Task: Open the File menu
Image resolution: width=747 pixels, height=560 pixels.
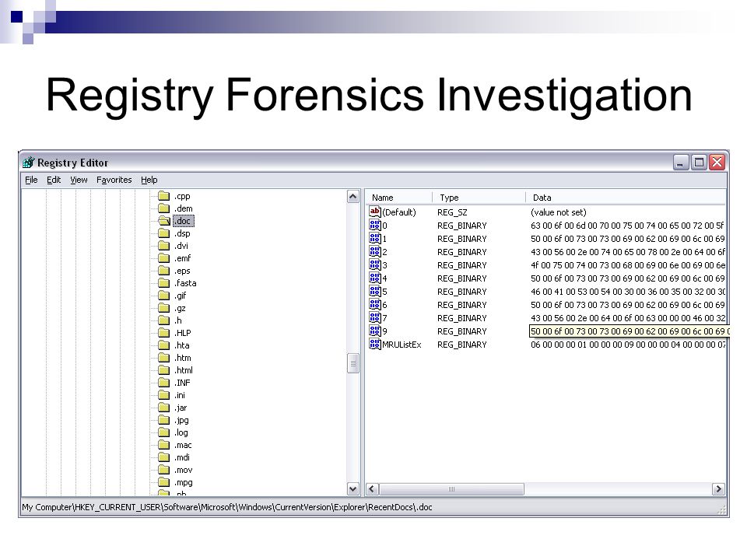Action: coord(31,180)
